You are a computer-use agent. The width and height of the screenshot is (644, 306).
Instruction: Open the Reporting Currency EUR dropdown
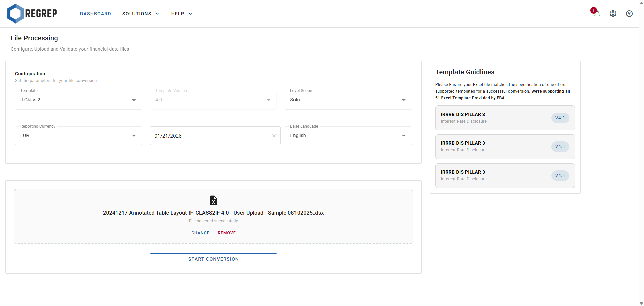134,135
